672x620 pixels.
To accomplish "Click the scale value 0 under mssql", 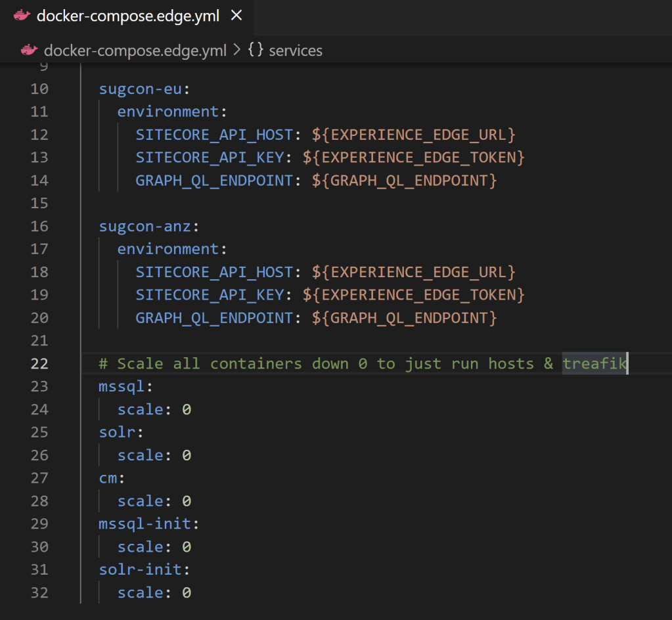I will (187, 409).
